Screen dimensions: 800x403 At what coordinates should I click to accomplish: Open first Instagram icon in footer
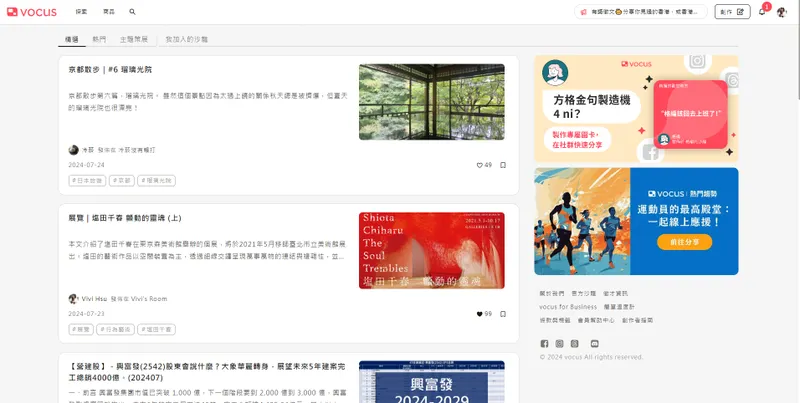pos(560,344)
